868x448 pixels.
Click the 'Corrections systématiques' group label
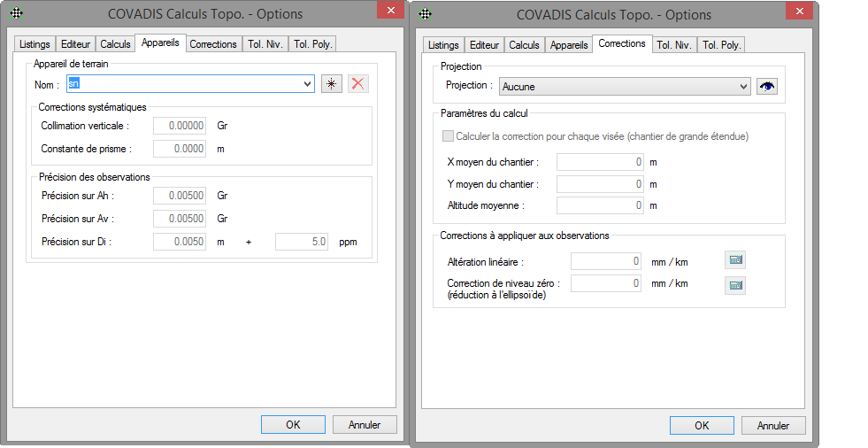92,107
